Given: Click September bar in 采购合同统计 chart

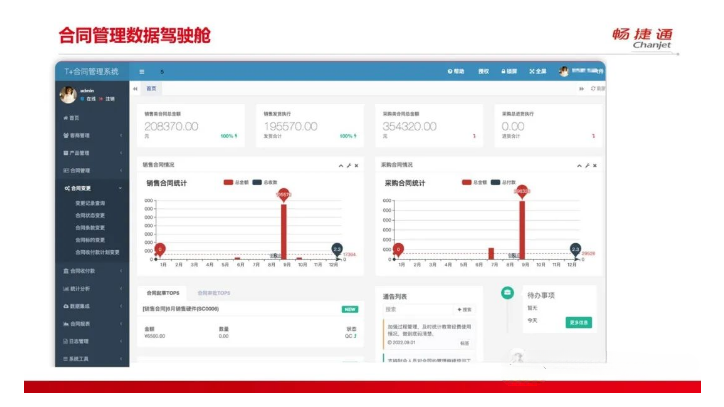Looking at the screenshot, I should point(522,230).
